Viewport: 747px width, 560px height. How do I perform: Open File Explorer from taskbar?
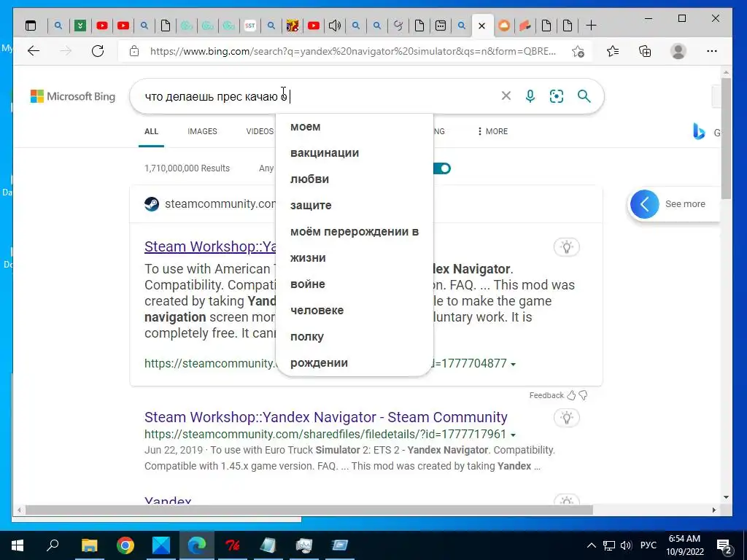pyautogui.click(x=89, y=545)
